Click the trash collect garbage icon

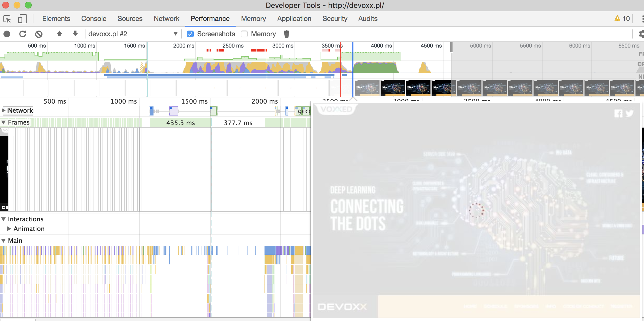click(287, 34)
